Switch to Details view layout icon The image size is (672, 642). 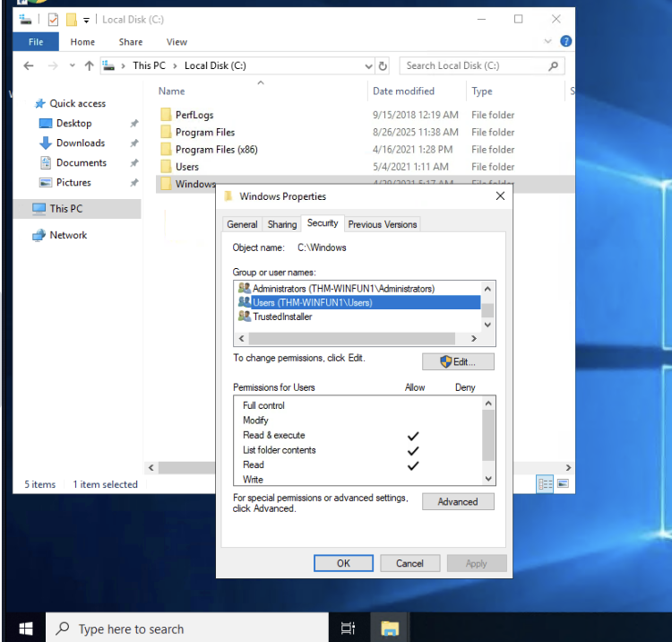pos(545,484)
